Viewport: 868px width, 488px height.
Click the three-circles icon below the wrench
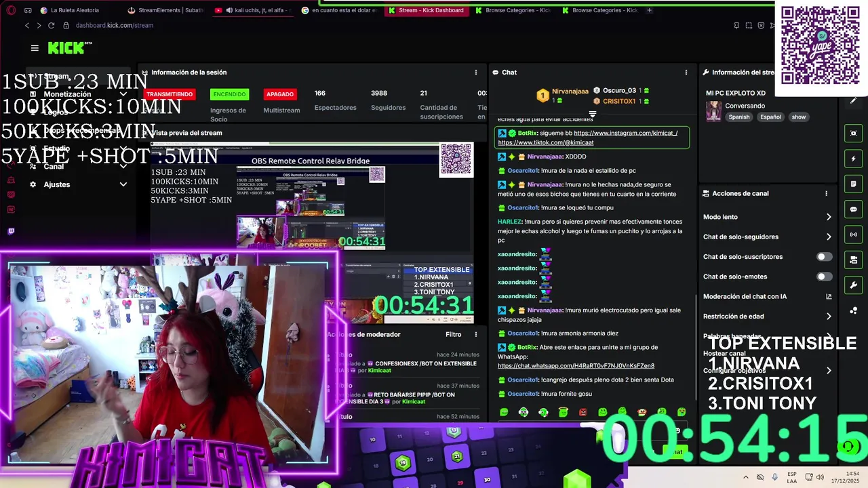pyautogui.click(x=853, y=310)
